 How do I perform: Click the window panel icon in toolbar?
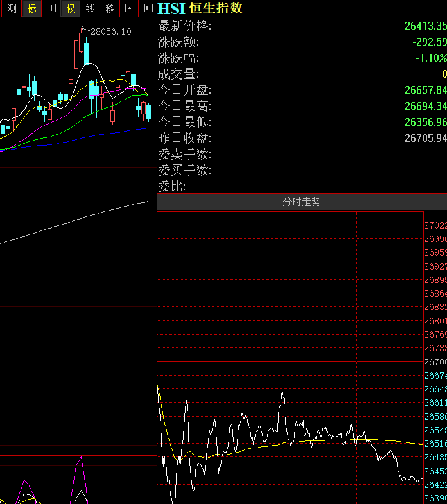click(130, 8)
